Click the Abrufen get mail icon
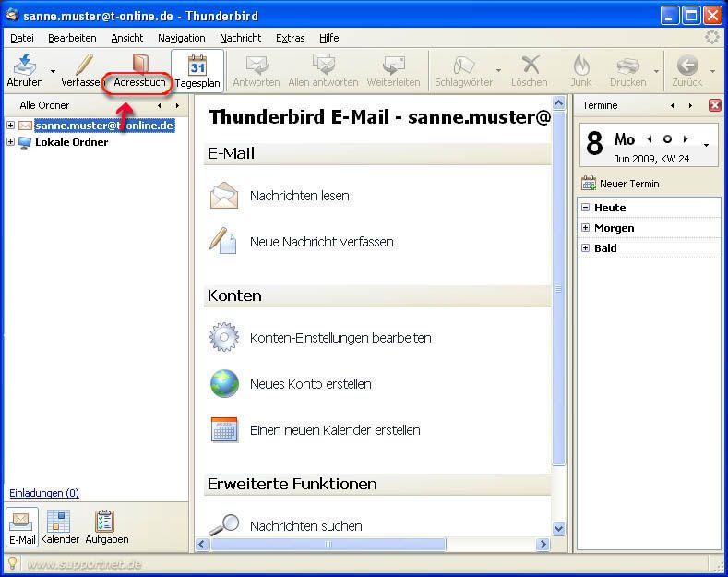 (25, 66)
